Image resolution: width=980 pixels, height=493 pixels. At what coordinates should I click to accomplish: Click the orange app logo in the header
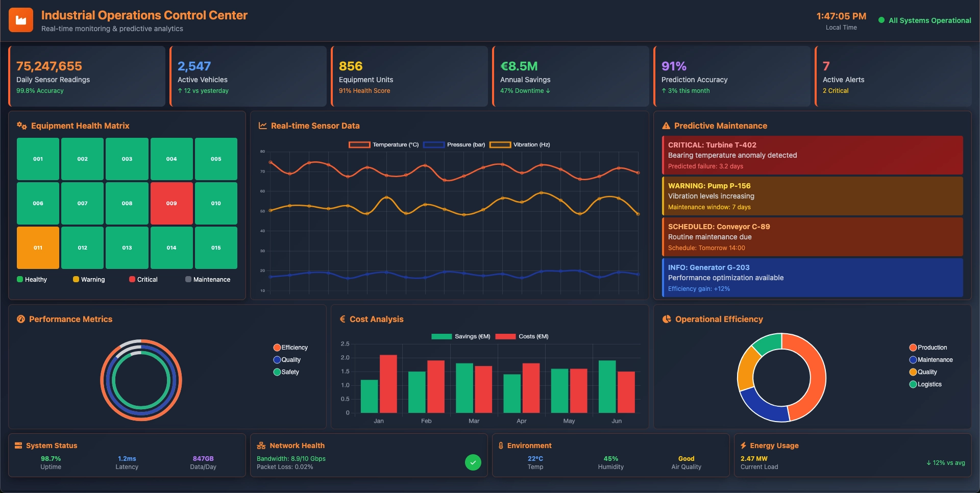click(20, 19)
